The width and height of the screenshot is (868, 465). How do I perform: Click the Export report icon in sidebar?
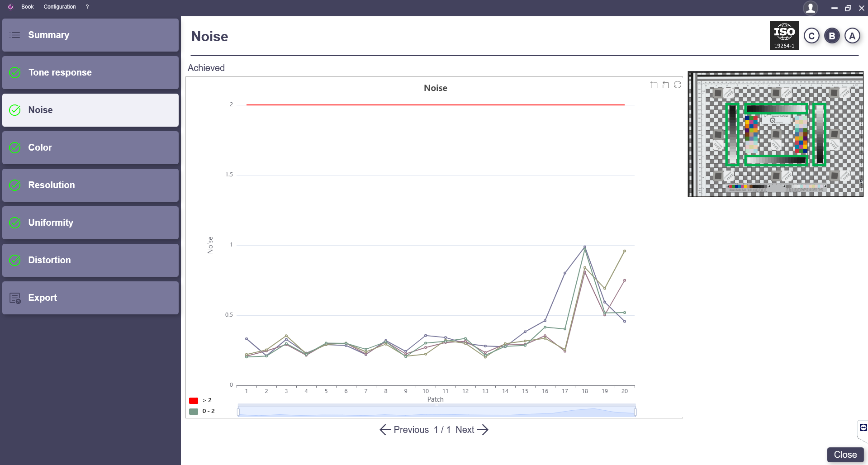pyautogui.click(x=15, y=298)
